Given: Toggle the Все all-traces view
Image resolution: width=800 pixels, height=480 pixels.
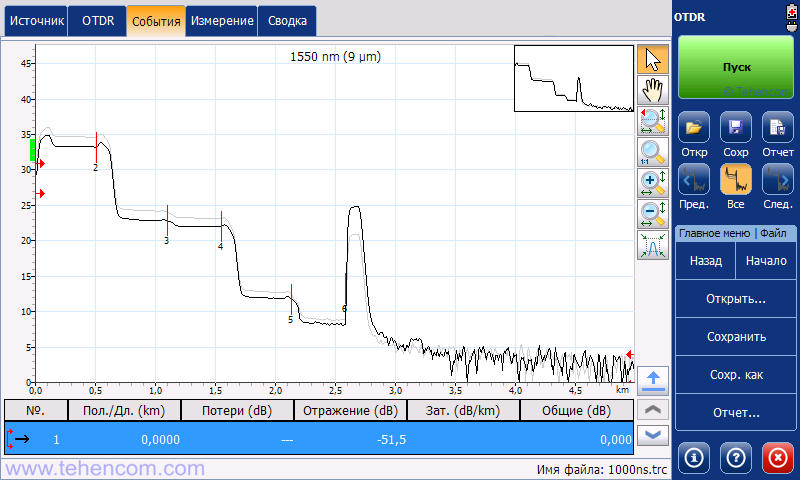Looking at the screenshot, I should tap(736, 179).
